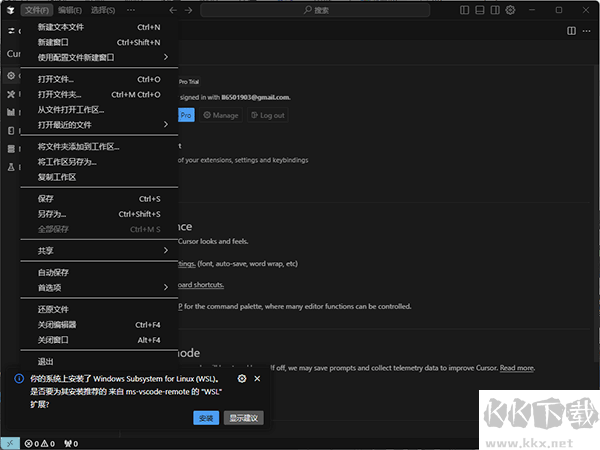Dismiss the WSL notification with X

pyautogui.click(x=258, y=379)
